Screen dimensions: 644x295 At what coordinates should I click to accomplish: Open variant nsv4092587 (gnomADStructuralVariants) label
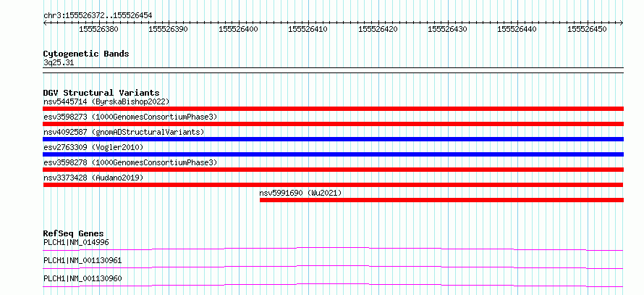click(x=124, y=132)
